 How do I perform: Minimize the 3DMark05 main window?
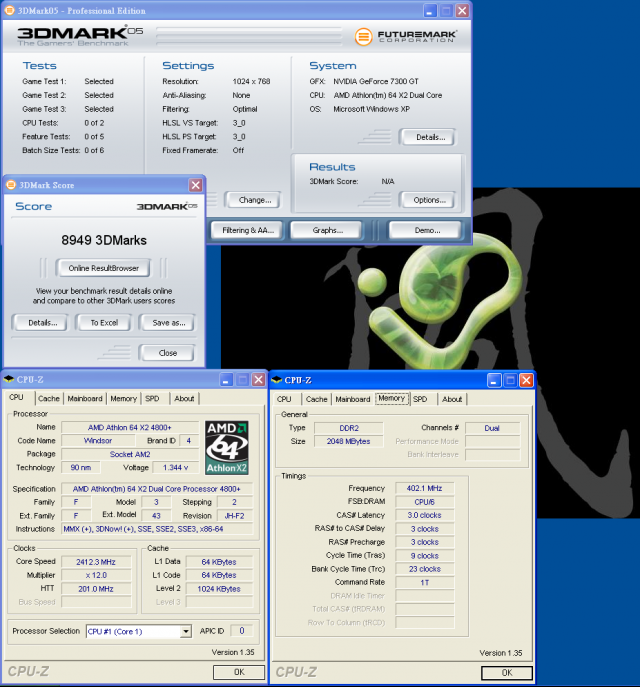coord(430,11)
